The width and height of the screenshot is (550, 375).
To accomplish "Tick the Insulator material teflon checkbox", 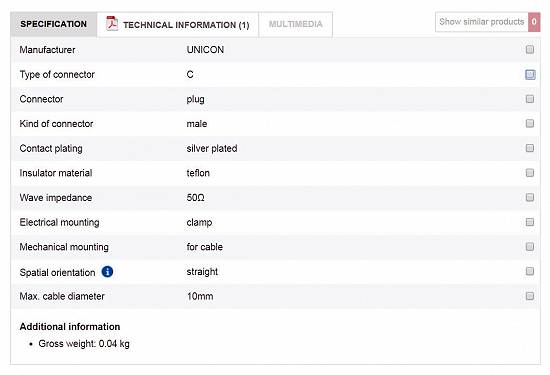I will 530,173.
